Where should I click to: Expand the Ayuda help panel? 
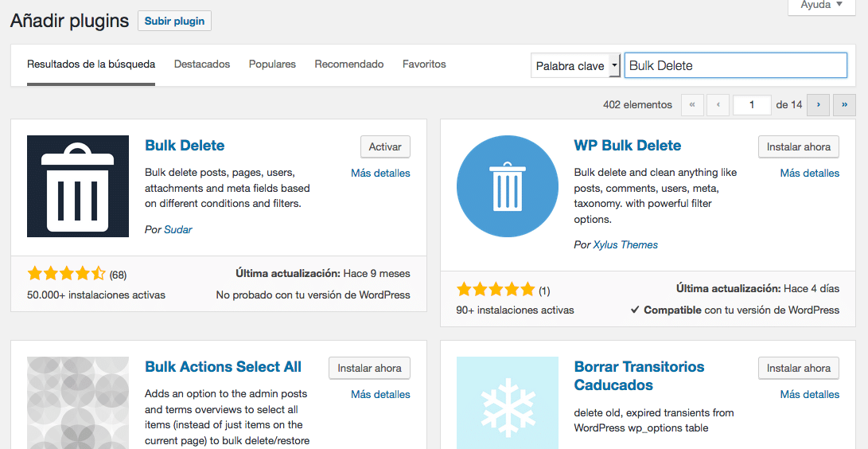(821, 5)
